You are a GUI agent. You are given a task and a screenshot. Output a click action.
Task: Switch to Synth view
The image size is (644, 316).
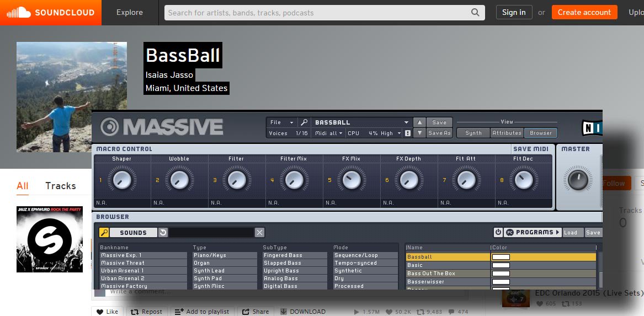coord(473,133)
